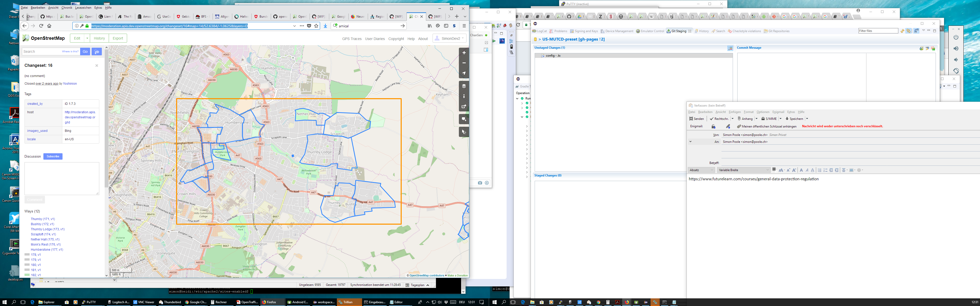
Task: Open the GPS Traces link
Action: [x=351, y=39]
